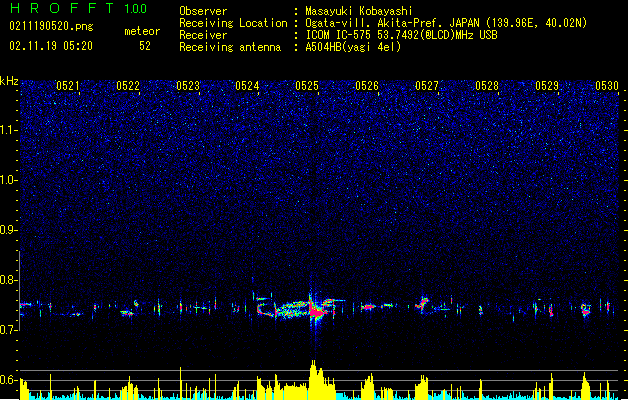Click the meteor count value 52
The width and height of the screenshot is (629, 400).
click(x=145, y=46)
